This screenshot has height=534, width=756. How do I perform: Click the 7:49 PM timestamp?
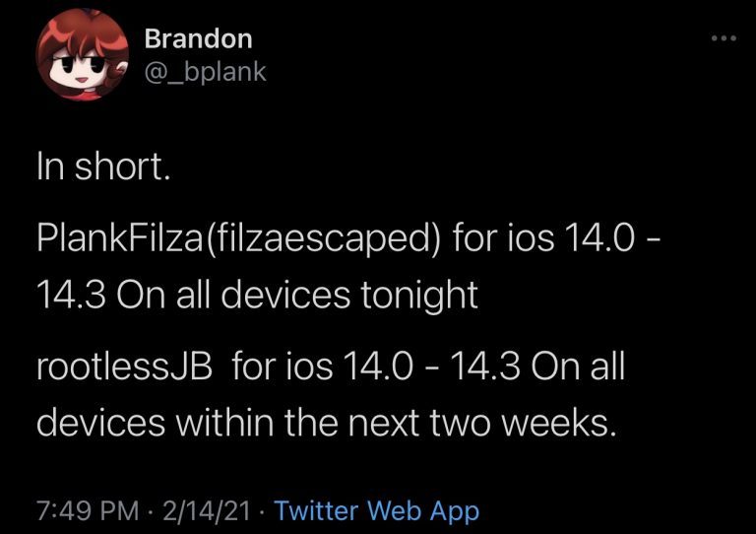(88, 510)
